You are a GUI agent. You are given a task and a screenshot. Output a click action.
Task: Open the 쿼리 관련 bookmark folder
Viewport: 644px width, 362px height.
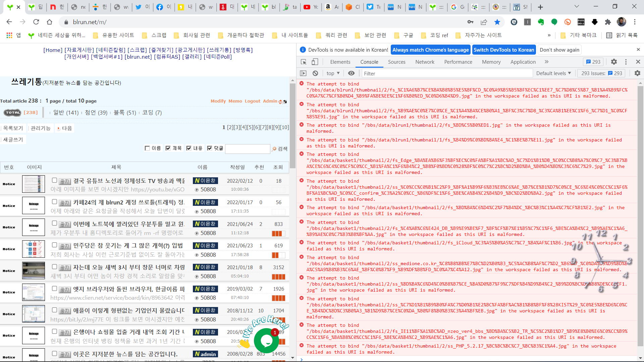tap(332, 35)
